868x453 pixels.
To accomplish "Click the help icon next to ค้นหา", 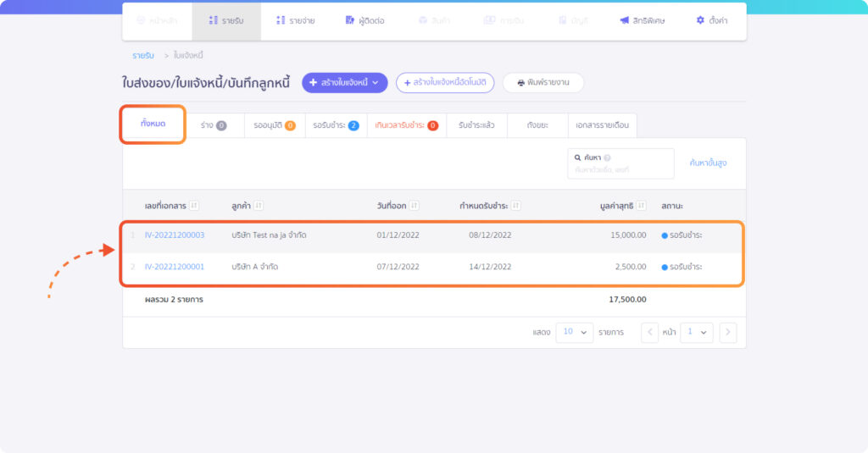I will [608, 158].
